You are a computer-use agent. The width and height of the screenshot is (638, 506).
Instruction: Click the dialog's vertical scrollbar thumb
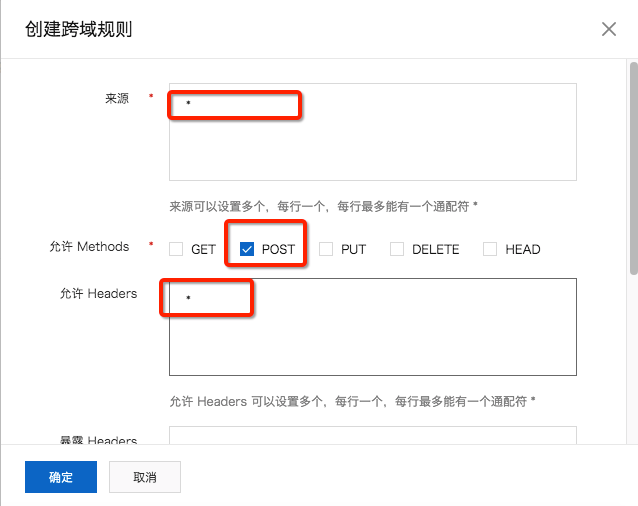(x=633, y=165)
